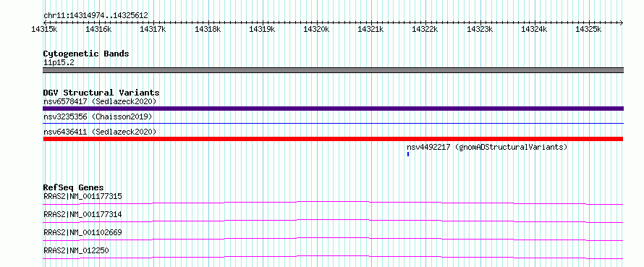
Task: Select the 14324k ruler tick label
Action: point(534,29)
